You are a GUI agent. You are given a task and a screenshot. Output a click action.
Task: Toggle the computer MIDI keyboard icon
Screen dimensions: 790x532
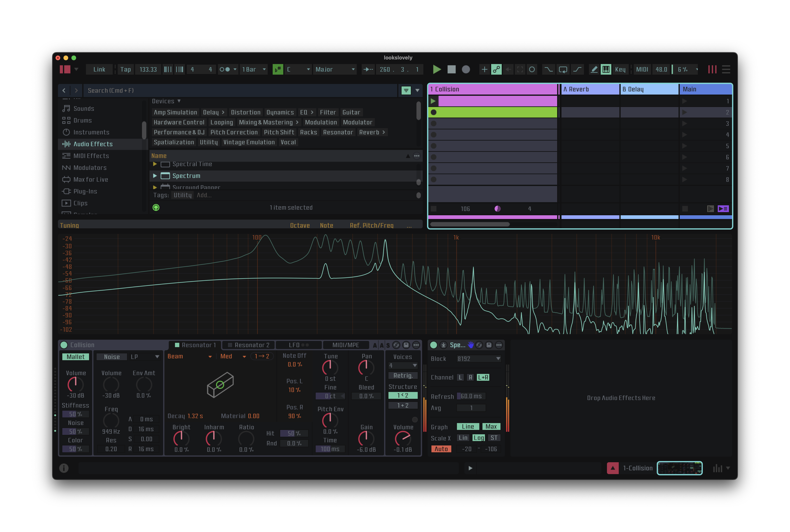tap(606, 70)
